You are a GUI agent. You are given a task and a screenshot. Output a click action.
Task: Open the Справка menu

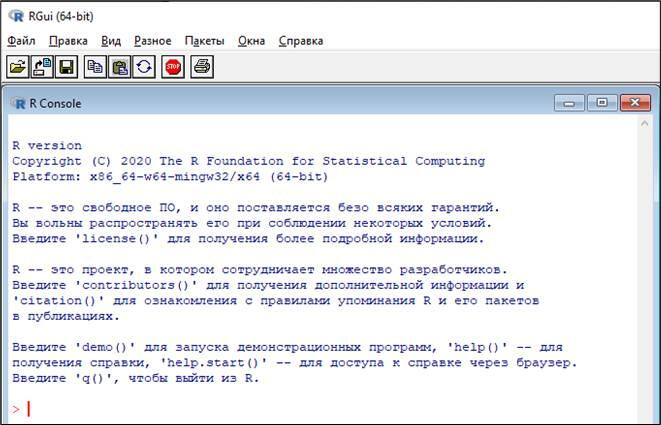pos(300,41)
